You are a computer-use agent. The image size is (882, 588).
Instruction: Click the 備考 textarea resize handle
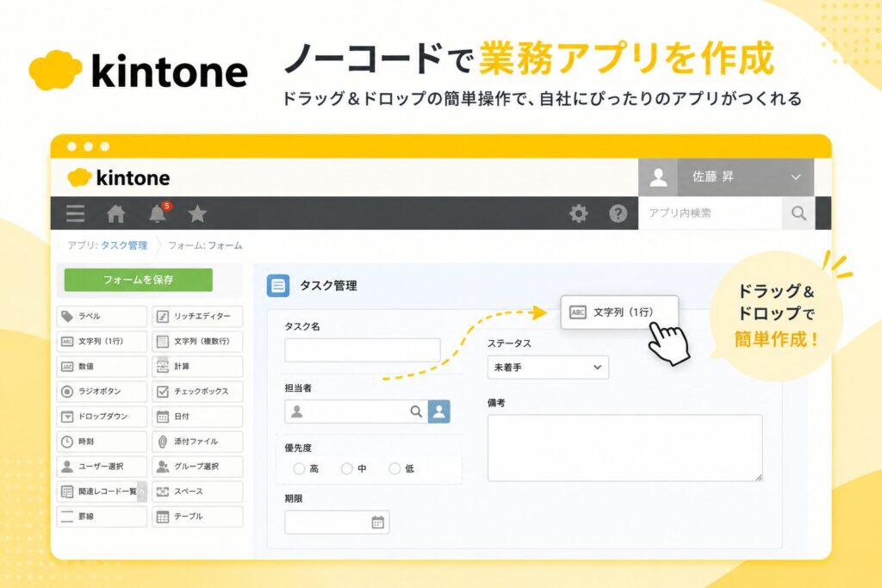tap(758, 477)
